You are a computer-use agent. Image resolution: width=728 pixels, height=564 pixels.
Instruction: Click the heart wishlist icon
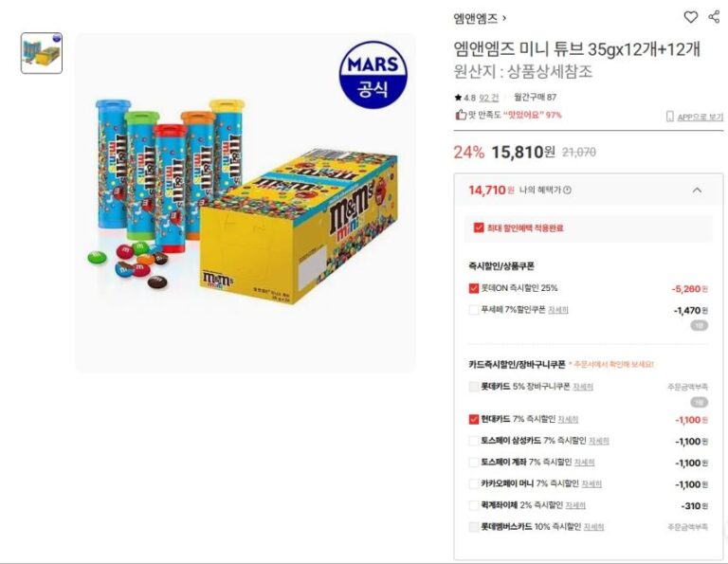coord(691,17)
